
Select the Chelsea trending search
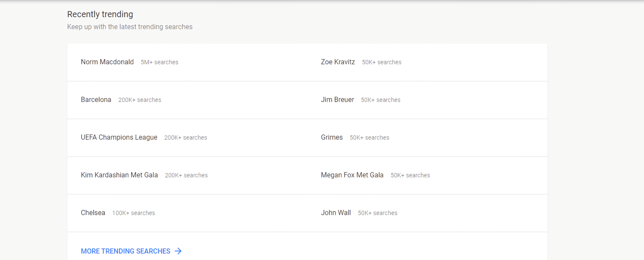tap(93, 213)
